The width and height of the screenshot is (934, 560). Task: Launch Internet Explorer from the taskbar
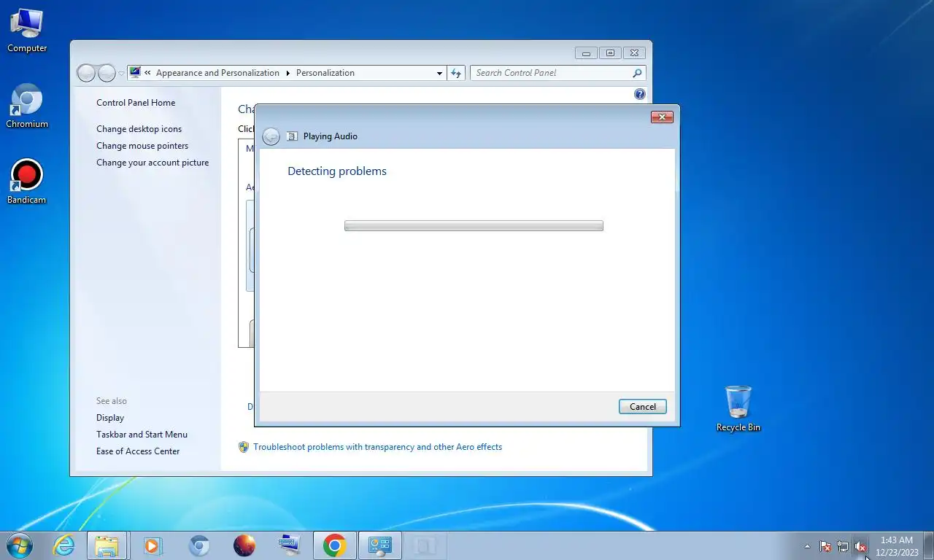pyautogui.click(x=64, y=545)
